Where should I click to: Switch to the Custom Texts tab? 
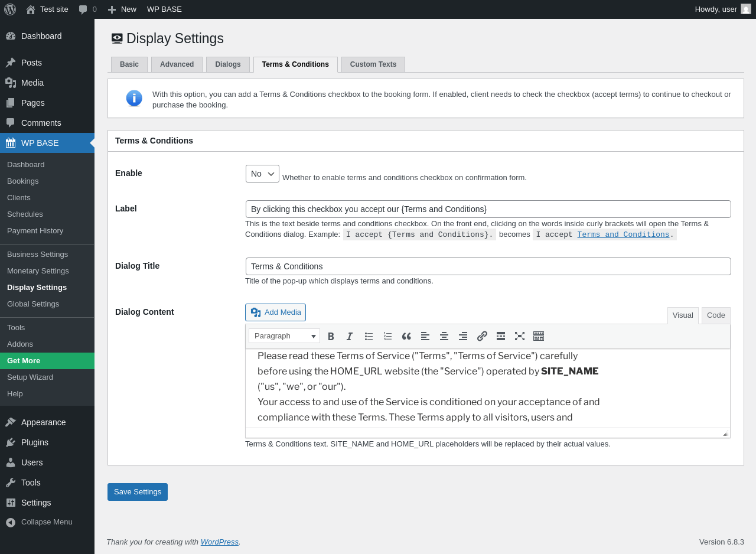373,64
